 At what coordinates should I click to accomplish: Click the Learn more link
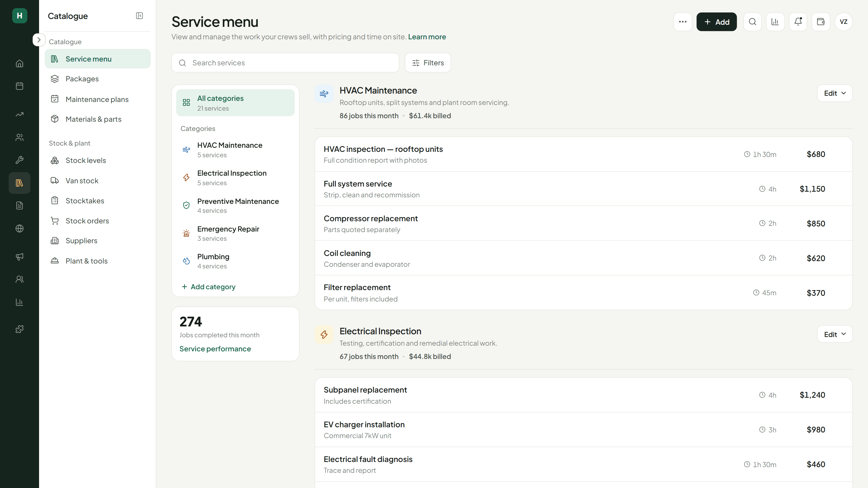pyautogui.click(x=427, y=37)
